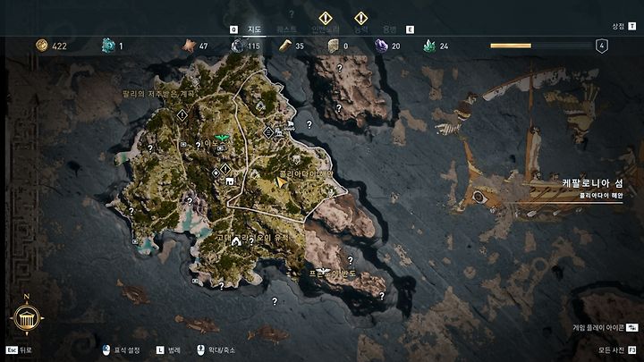
Task: Click the quest diamond marker near 팔리의 저주받은 계곡
Action: coord(182,115)
